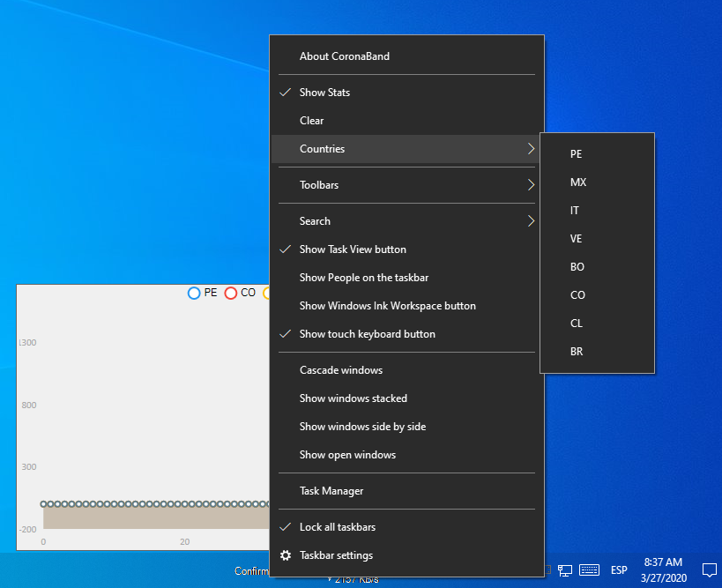Expand the Countries submenu arrow
The image size is (722, 588).
tap(531, 149)
